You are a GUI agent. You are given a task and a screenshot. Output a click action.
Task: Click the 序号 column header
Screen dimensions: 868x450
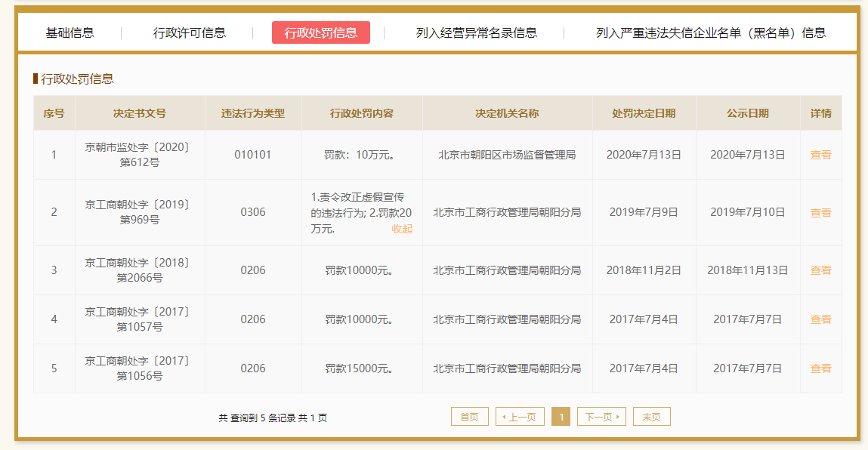[x=54, y=113]
